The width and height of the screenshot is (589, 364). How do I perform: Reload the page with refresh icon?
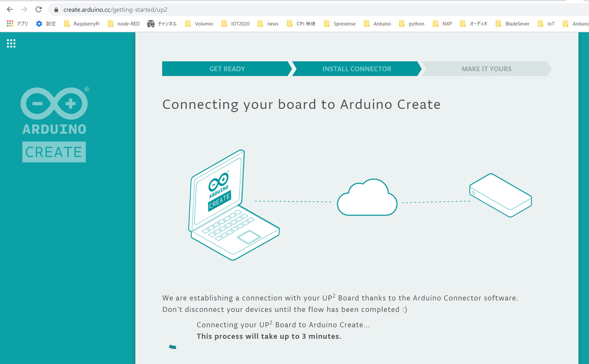[x=39, y=9]
